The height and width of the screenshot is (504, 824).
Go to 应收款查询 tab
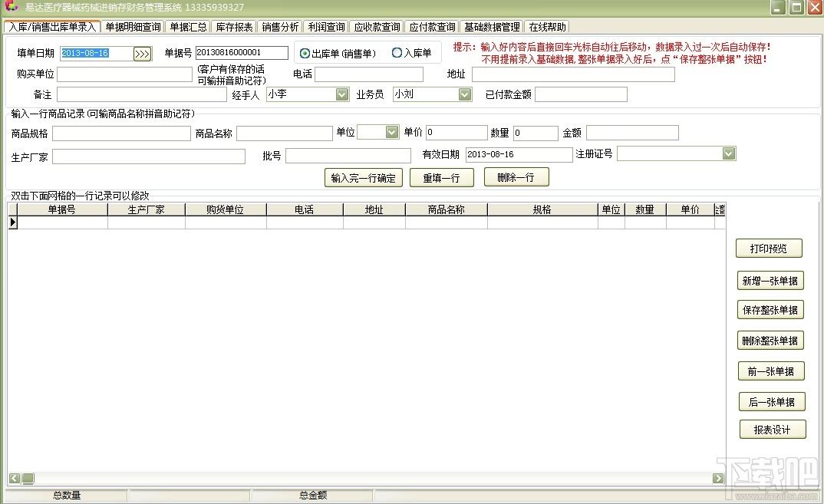click(376, 27)
